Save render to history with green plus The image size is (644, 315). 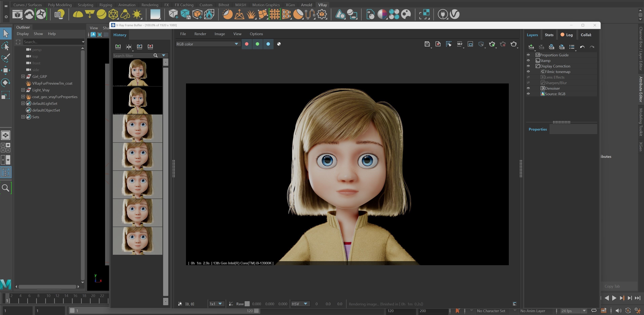tap(118, 47)
